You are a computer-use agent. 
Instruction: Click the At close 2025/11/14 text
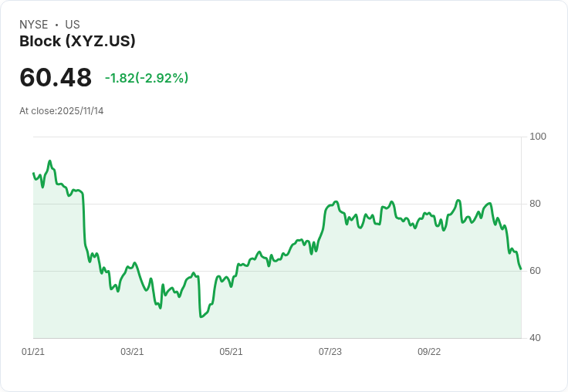coord(62,111)
